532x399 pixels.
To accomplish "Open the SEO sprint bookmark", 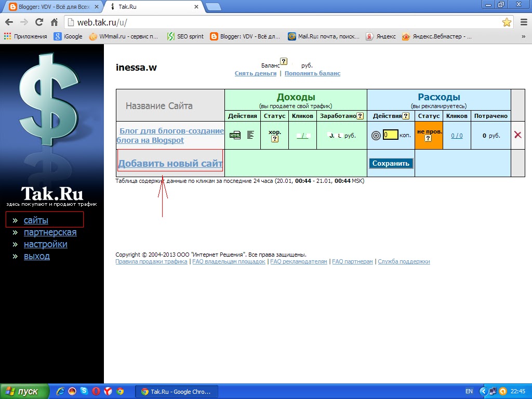I will click(x=185, y=36).
